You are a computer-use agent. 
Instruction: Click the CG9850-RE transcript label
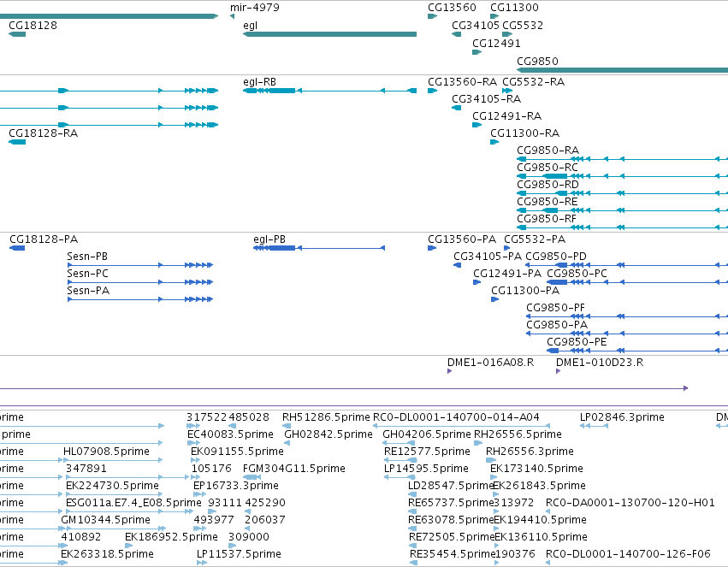pyautogui.click(x=547, y=202)
